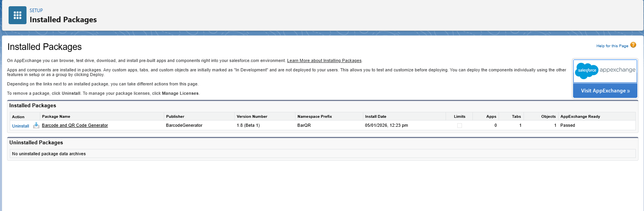Click the Install Date column header
The height and width of the screenshot is (211, 644).
375,117
